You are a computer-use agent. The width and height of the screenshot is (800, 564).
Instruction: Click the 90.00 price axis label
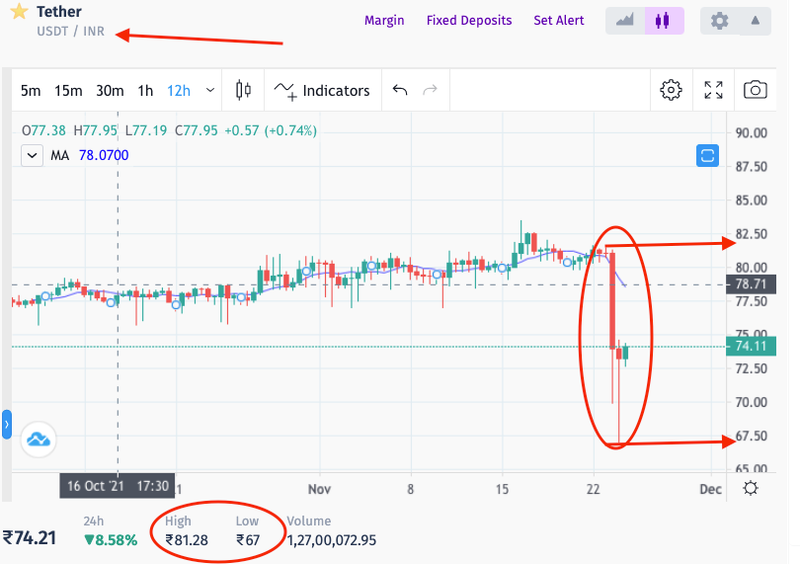pos(751,133)
